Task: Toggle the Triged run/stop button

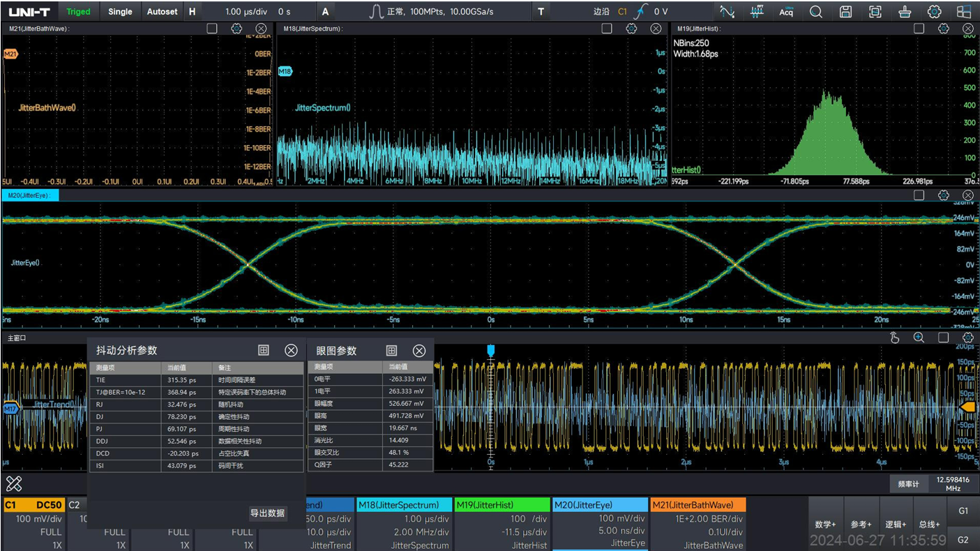Action: 78,11
